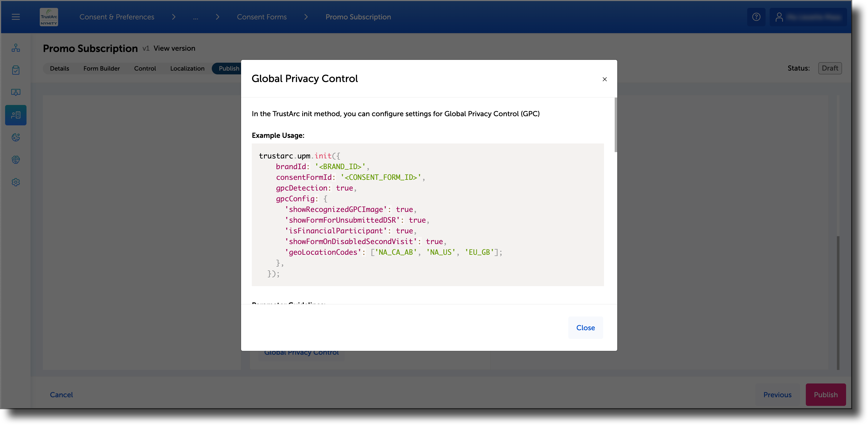868x425 pixels.
Task: Expand the collapsed breadcrumb ellipsis
Action: pyautogui.click(x=196, y=17)
